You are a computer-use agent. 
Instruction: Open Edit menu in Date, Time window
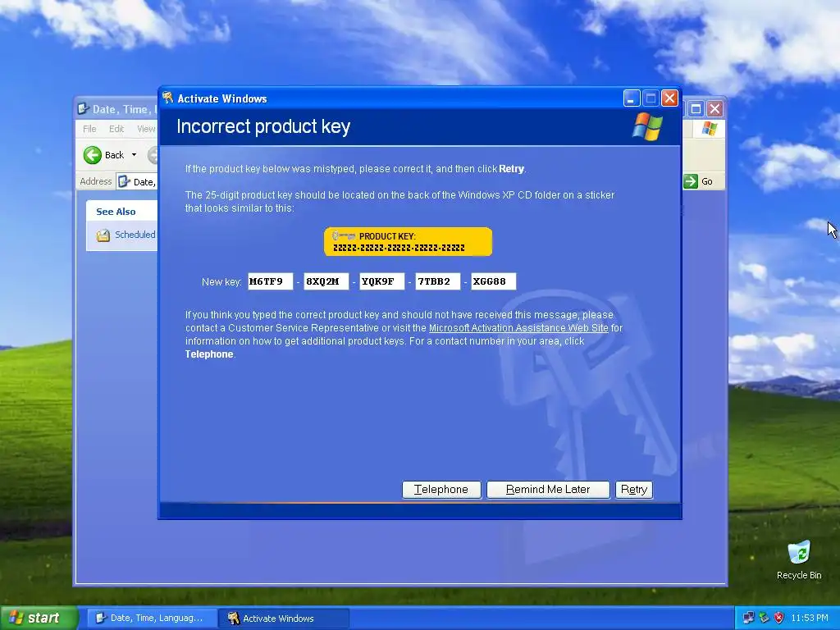[116, 129]
